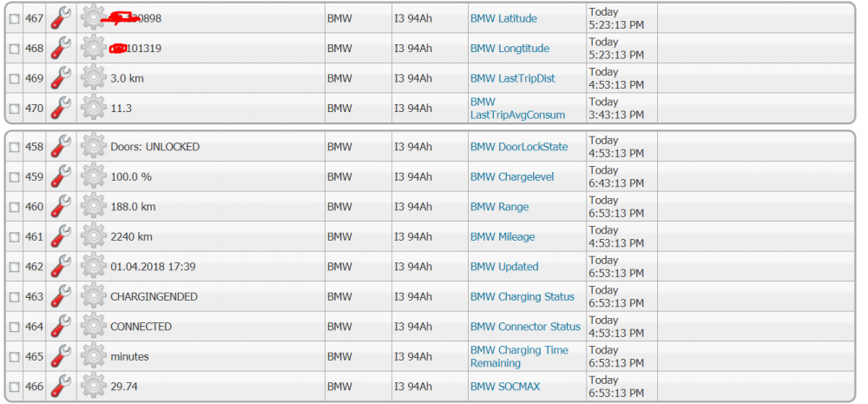
Task: Click gear icon next to CHARGINGENDED
Action: click(93, 297)
